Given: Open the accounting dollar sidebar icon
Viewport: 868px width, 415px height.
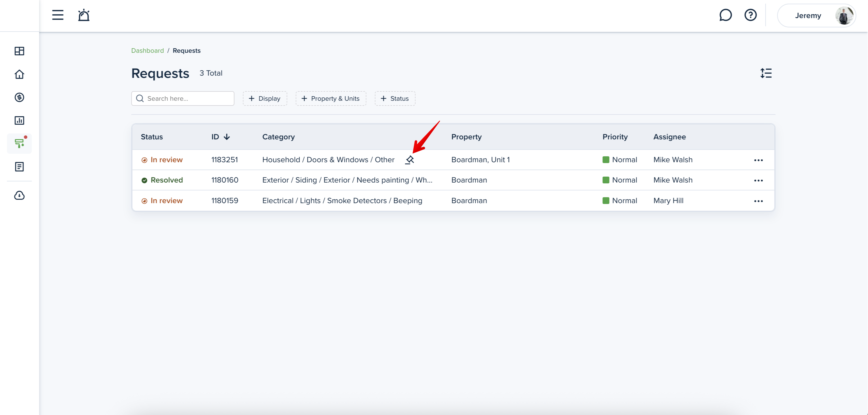Looking at the screenshot, I should [19, 97].
